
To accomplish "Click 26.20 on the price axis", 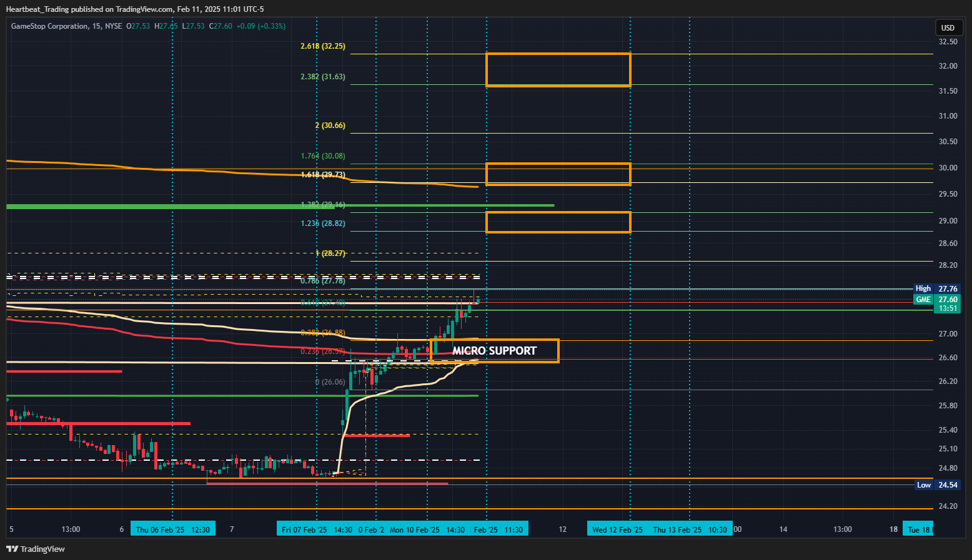I will point(948,381).
